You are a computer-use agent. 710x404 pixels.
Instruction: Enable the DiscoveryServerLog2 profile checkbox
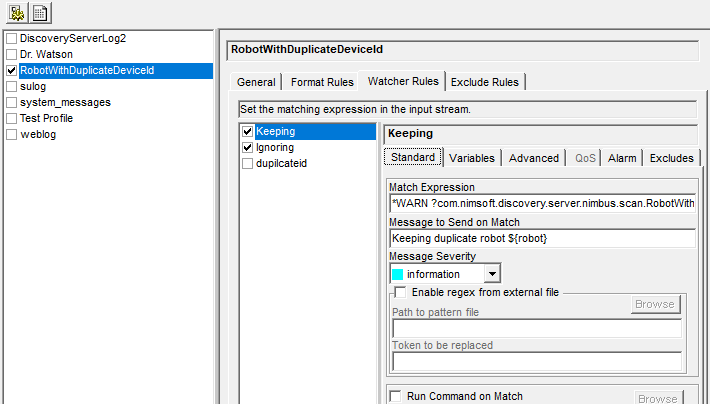11,38
